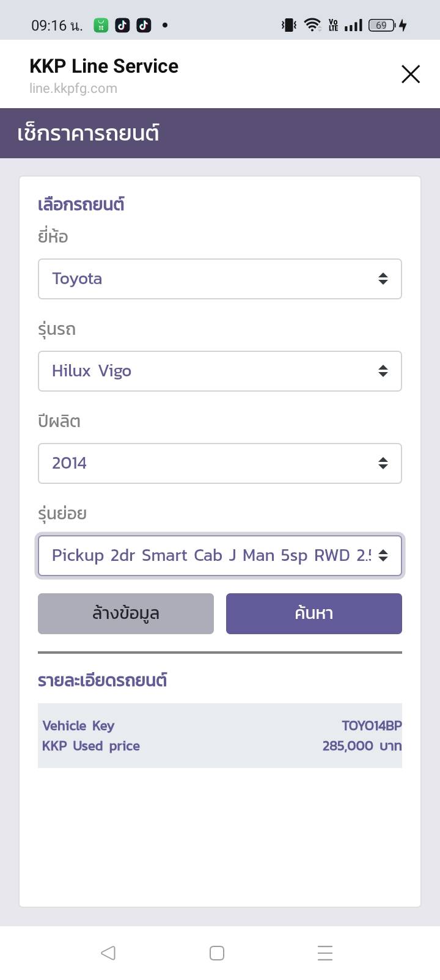Tap the mobile signal strength icon

point(353,25)
